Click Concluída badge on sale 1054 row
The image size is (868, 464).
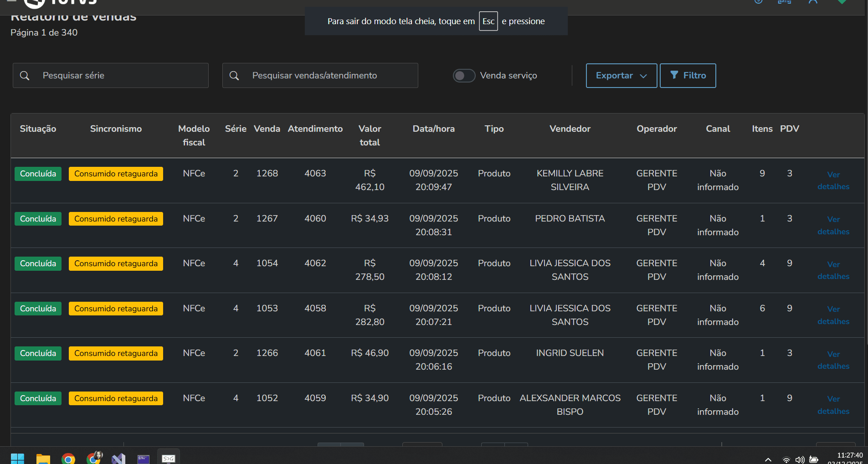pos(38,263)
